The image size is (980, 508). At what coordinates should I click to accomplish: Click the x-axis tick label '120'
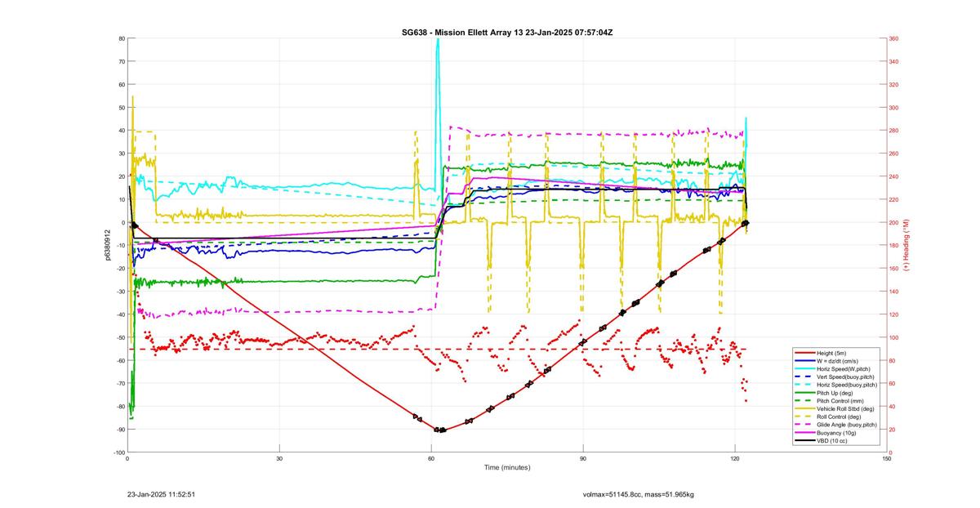[735, 458]
